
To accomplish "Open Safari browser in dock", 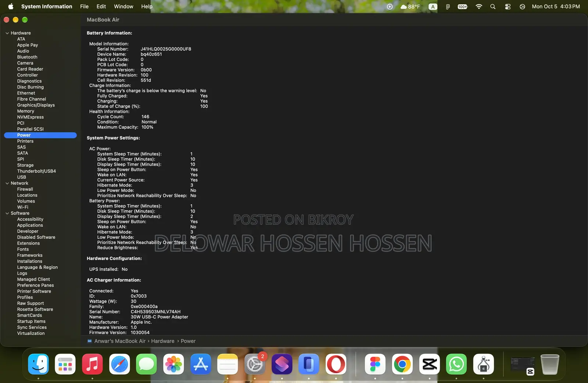I will [x=119, y=364].
